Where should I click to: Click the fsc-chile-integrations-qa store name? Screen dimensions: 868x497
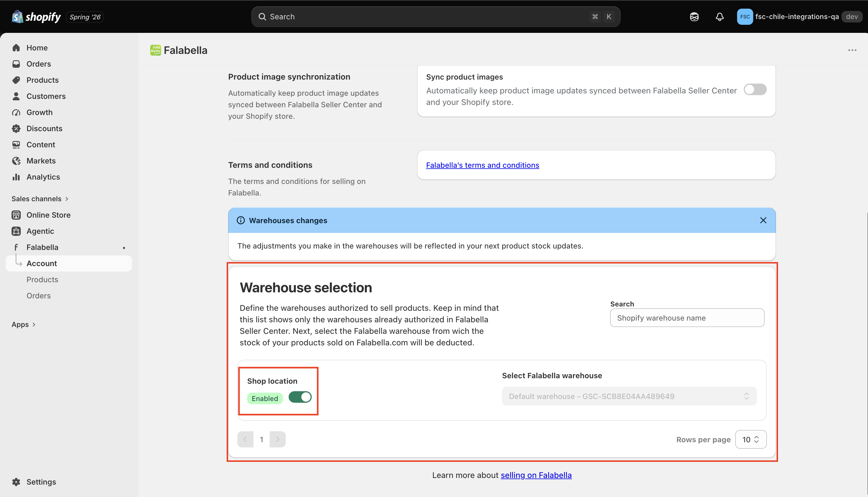797,17
